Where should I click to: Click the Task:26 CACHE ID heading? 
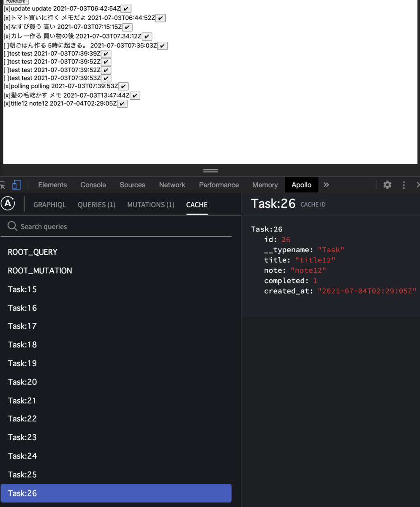pyautogui.click(x=288, y=204)
